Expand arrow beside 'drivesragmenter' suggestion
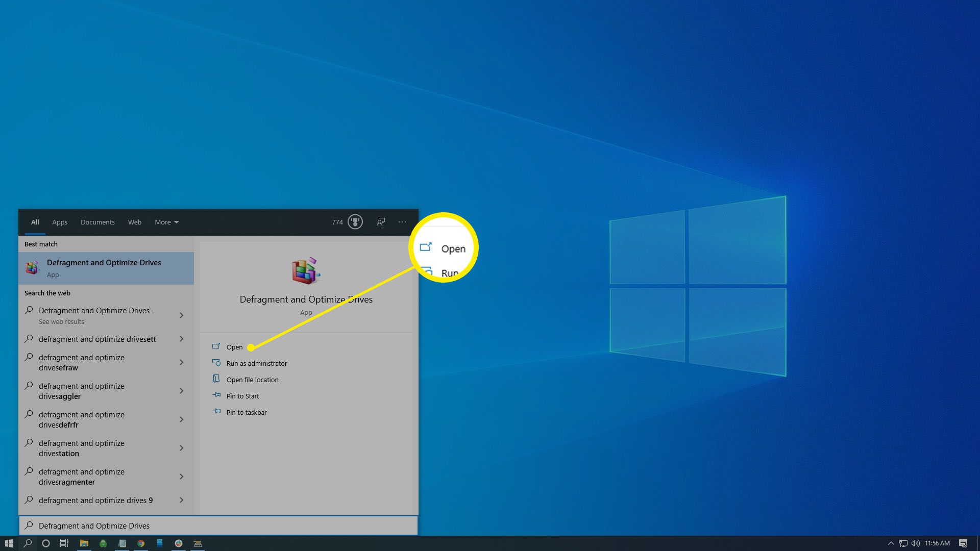Screen dimensions: 980x551 pos(181,477)
